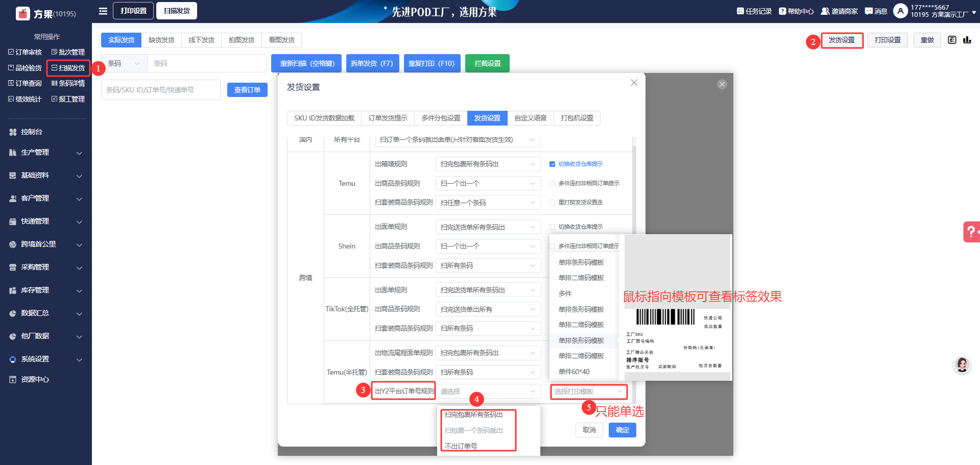980x465 pixels.
Task: Open 消息 messages icon
Action: (868, 11)
